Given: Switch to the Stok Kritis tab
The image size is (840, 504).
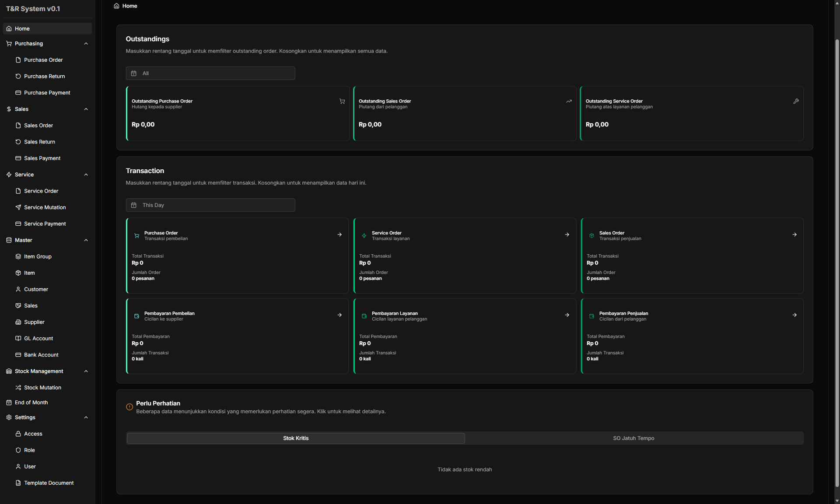Looking at the screenshot, I should (x=296, y=438).
